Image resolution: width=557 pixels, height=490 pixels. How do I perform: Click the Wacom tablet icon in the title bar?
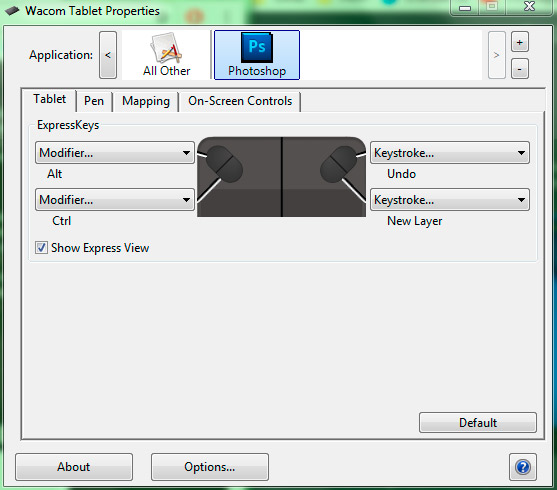(x=12, y=11)
